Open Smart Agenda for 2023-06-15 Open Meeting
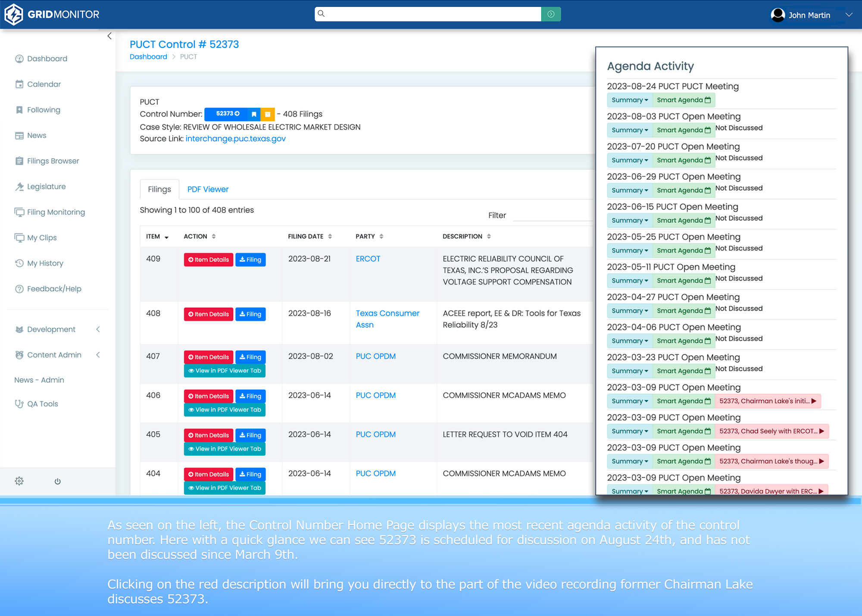 684,220
